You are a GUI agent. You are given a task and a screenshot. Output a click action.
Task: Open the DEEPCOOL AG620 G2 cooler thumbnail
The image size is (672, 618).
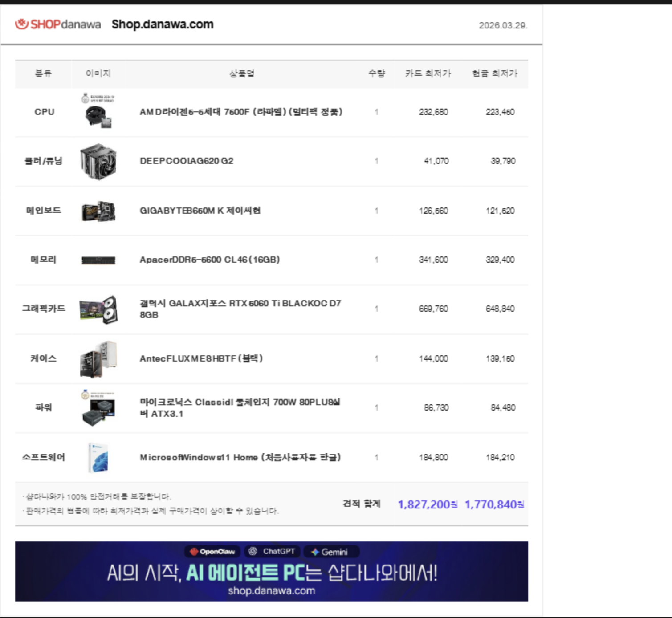point(98,161)
